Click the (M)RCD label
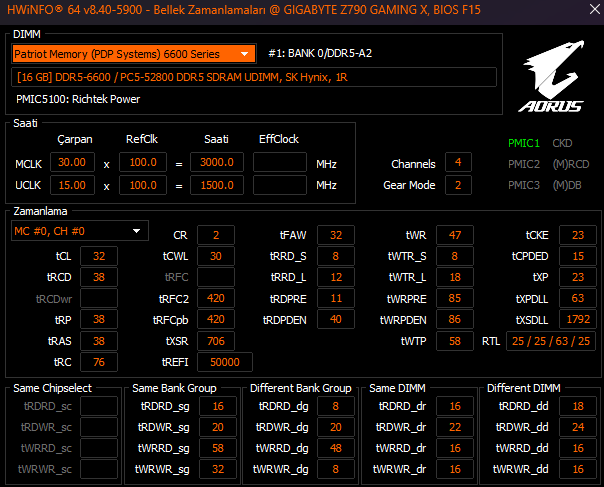The width and height of the screenshot is (604, 487). pyautogui.click(x=571, y=164)
